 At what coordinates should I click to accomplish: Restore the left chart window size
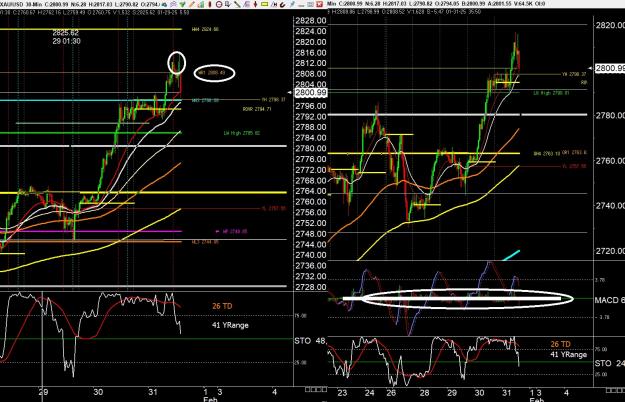point(311,4)
